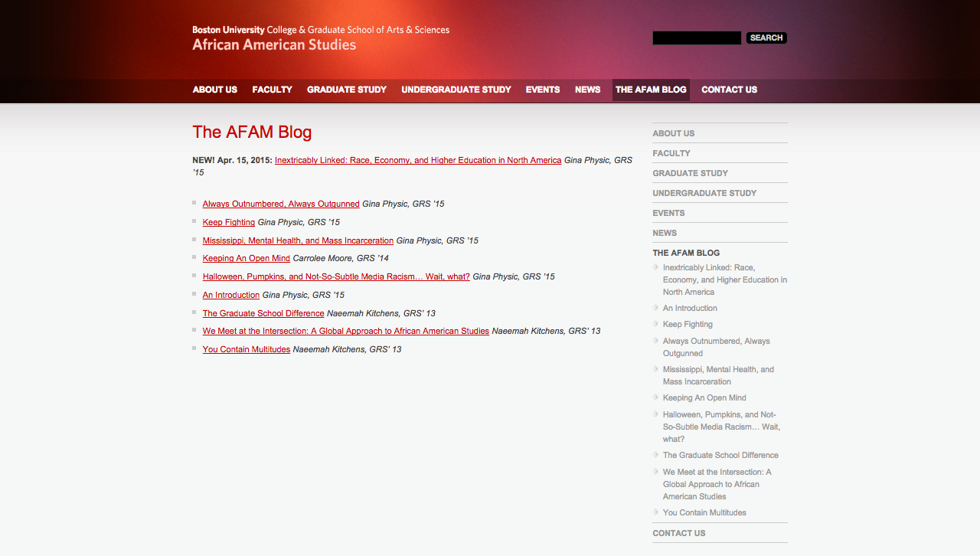Screen dimensions: 980x556
Task: Click the Boston University African American Studies logo
Action: (x=320, y=38)
